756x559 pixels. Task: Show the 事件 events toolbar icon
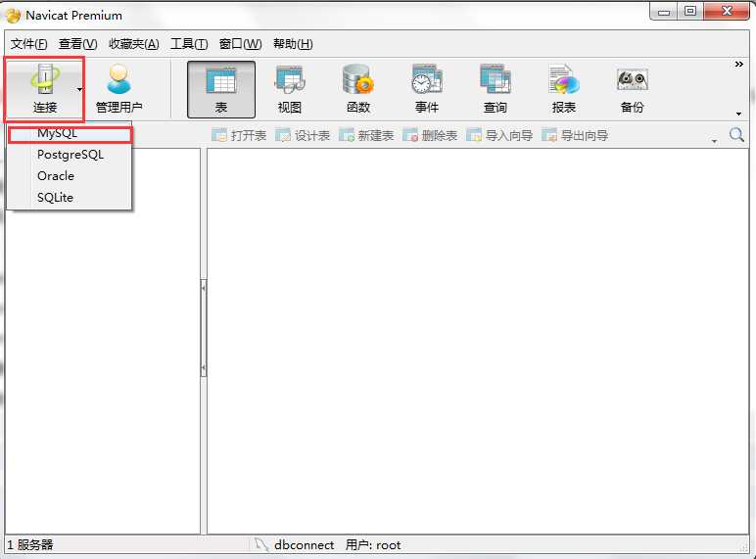pyautogui.click(x=427, y=90)
